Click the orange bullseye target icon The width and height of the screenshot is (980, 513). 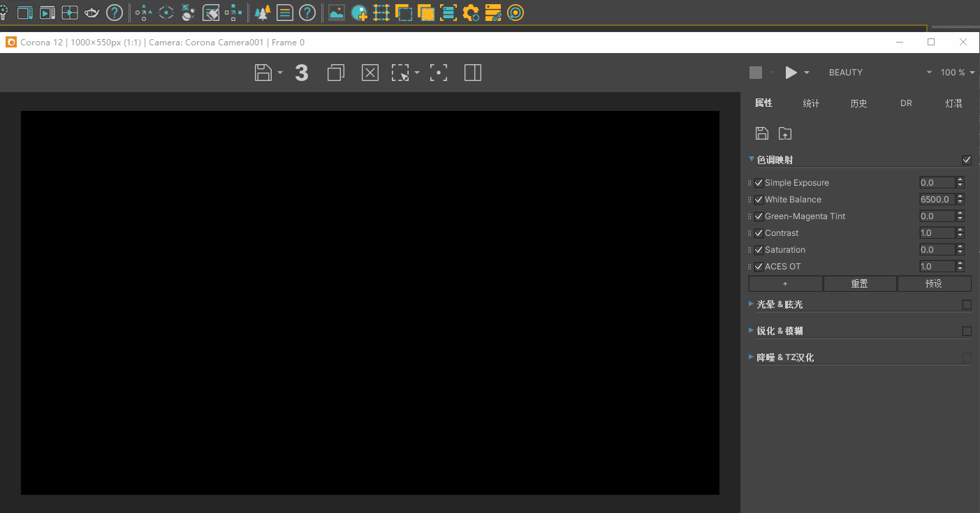[515, 13]
